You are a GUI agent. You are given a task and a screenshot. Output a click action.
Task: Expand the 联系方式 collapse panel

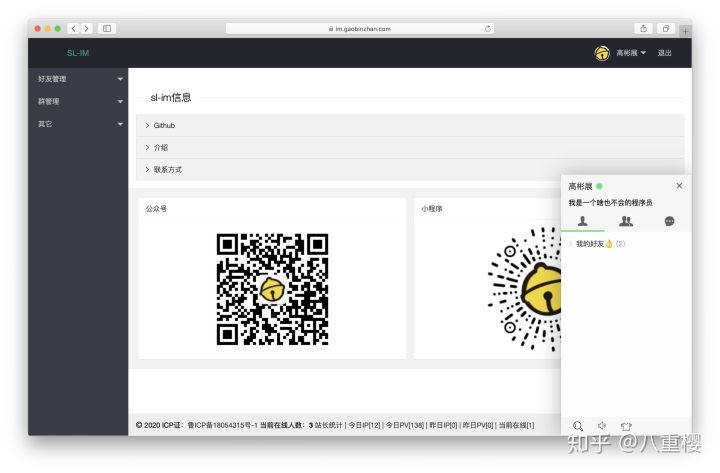[x=410, y=169]
